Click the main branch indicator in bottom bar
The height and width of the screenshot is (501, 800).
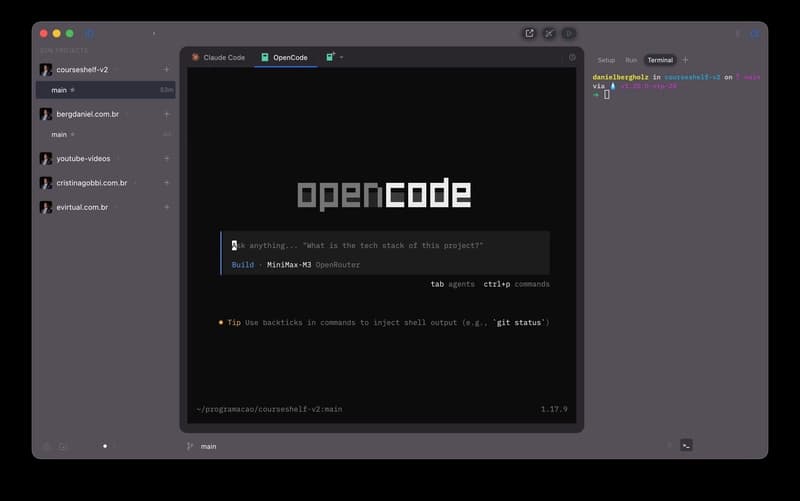tap(208, 446)
